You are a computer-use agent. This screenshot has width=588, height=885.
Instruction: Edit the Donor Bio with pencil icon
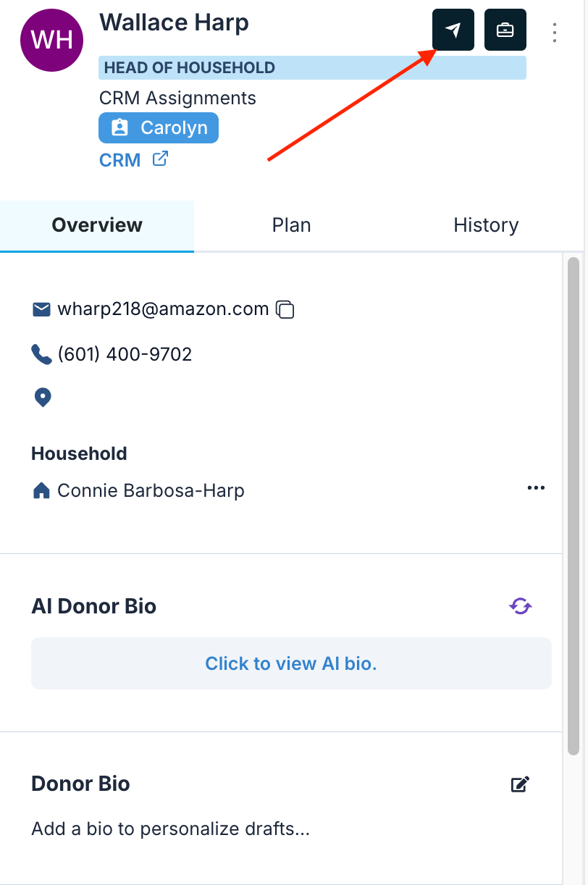[x=520, y=784]
